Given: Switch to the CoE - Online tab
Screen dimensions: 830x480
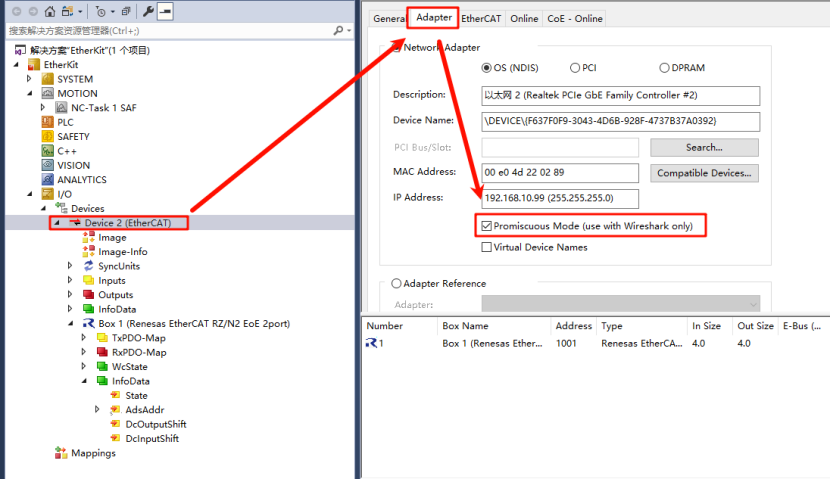Looking at the screenshot, I should tap(575, 19).
